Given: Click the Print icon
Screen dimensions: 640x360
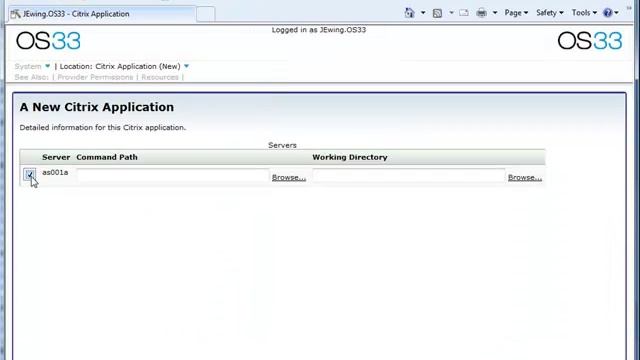Looking at the screenshot, I should [x=482, y=13].
